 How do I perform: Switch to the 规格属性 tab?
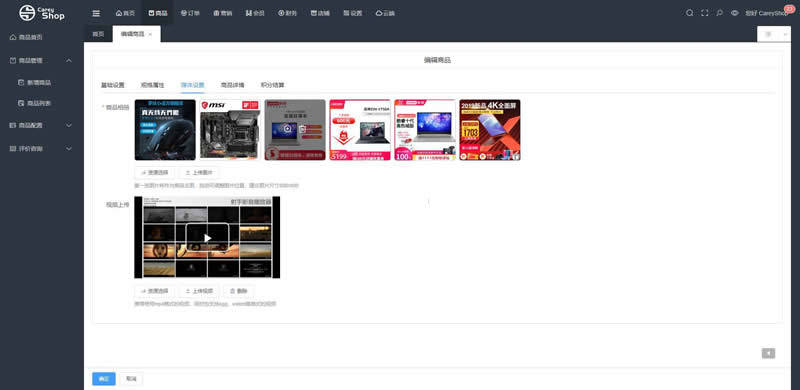(153, 85)
